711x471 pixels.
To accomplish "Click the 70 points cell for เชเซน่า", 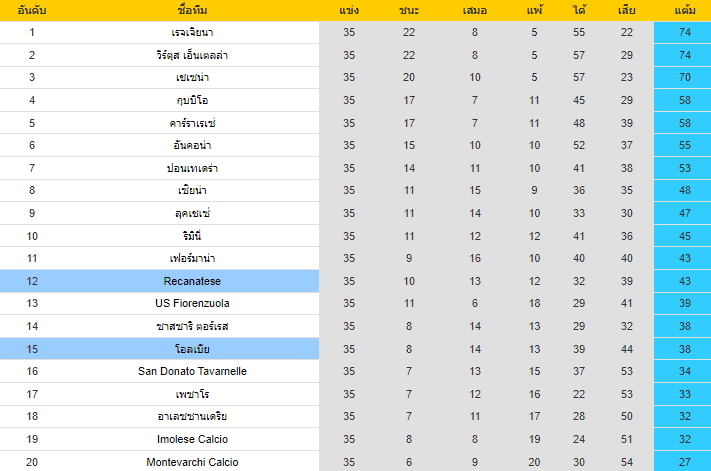I will point(684,77).
